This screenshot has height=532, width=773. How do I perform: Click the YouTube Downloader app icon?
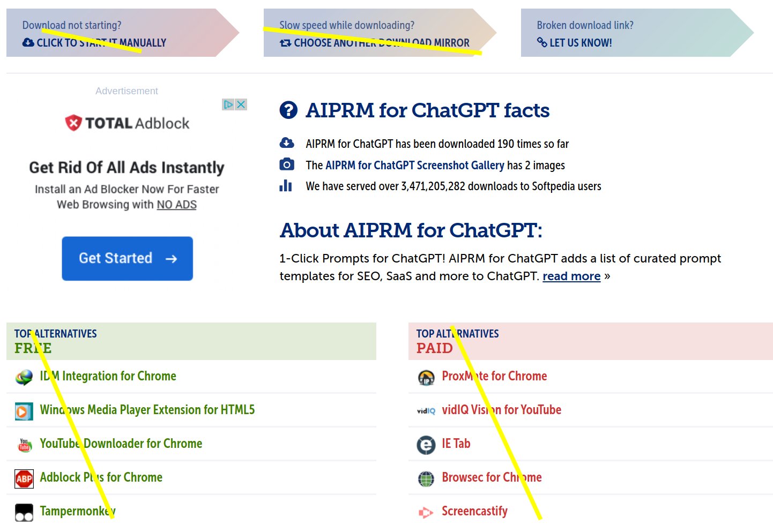click(x=24, y=445)
